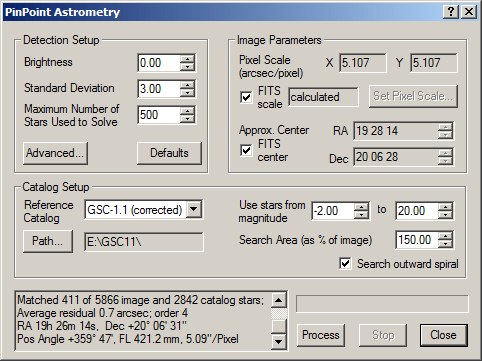The height and width of the screenshot is (361, 482).
Task: Click the Brightness input field
Action: tap(159, 63)
